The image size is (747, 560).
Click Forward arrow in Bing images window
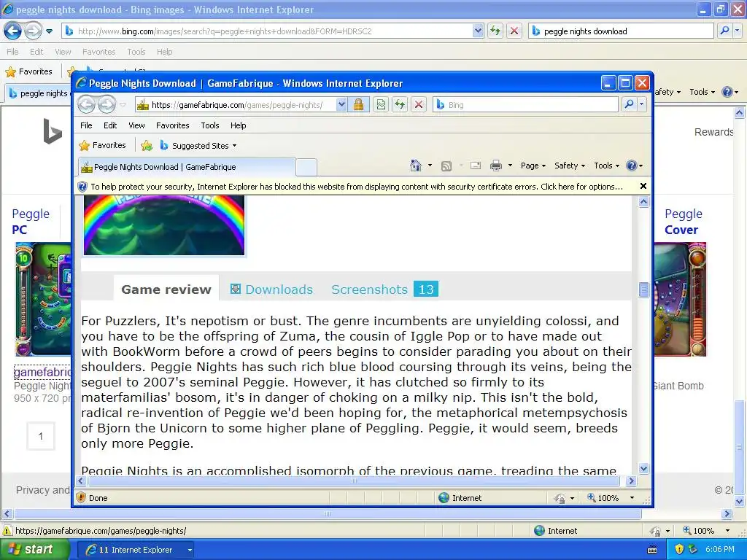(x=33, y=31)
